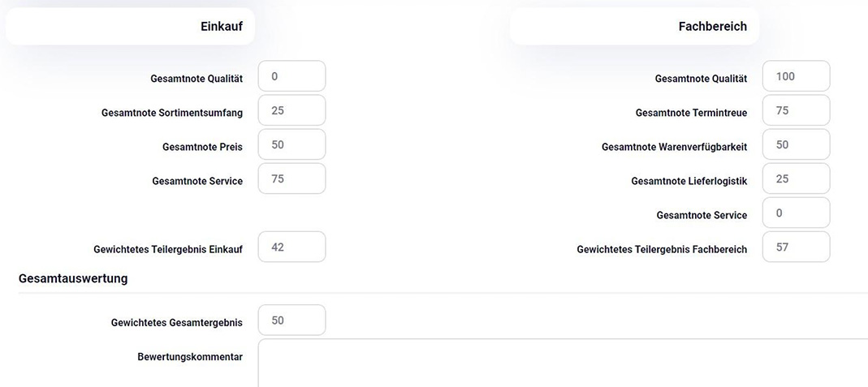
Task: Click the Gesamtnote Sortimentsumfang label text
Action: [x=172, y=113]
